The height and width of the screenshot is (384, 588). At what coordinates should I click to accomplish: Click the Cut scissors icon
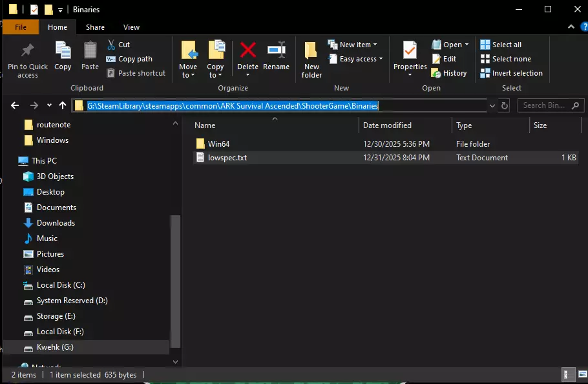point(110,45)
